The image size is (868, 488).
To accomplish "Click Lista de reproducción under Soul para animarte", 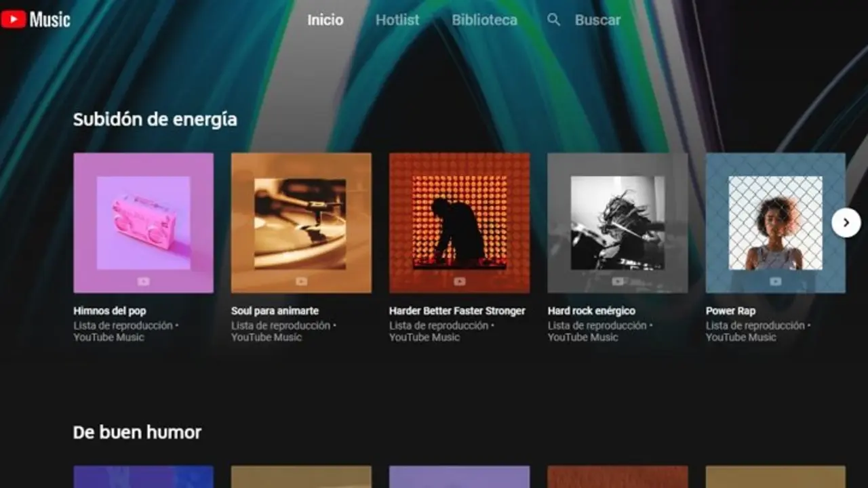I will click(281, 326).
